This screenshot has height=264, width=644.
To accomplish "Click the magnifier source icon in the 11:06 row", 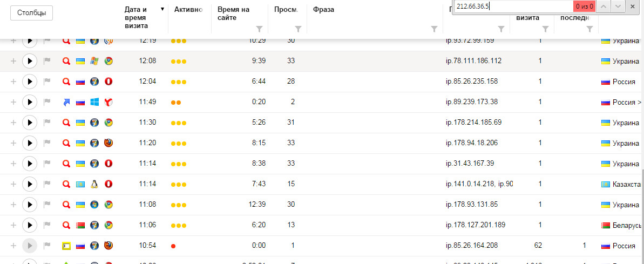I will [66, 225].
